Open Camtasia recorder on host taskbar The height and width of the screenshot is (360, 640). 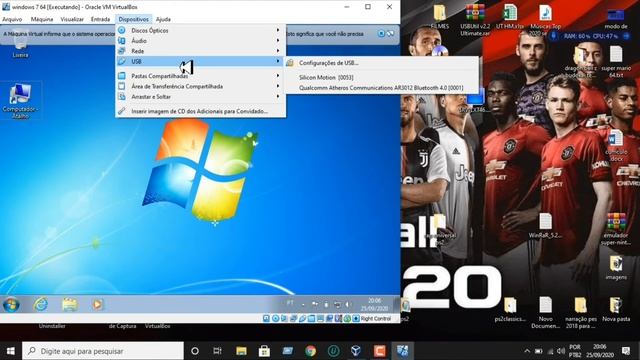point(380,351)
